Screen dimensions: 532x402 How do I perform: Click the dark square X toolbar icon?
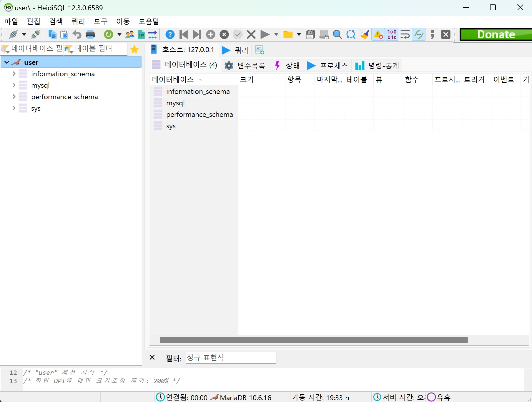tap(446, 34)
